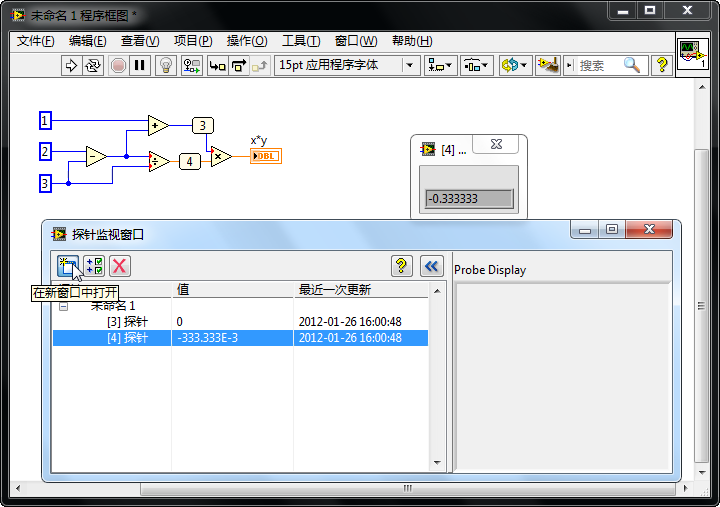Image resolution: width=720 pixels, height=507 pixels.
Task: Open the Reorder dropdown in toolbar
Action: 514,65
